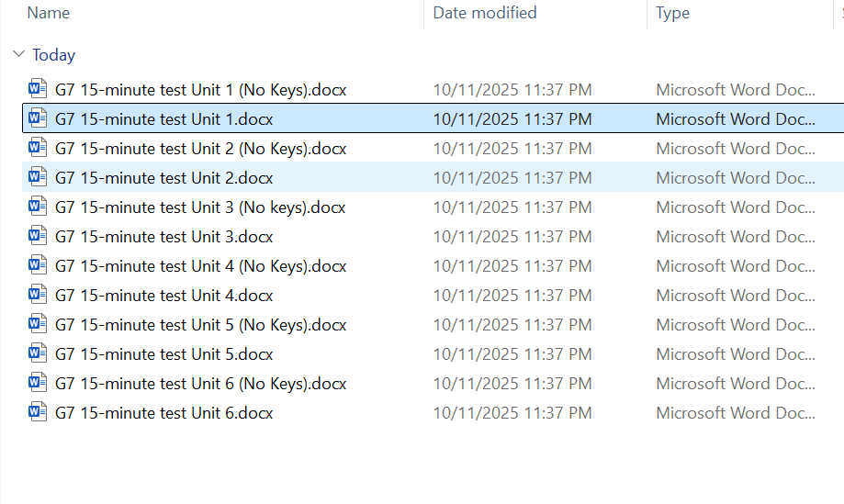Click Word icon of Unit 3 (No keys) file
The width and height of the screenshot is (844, 504).
click(x=38, y=207)
